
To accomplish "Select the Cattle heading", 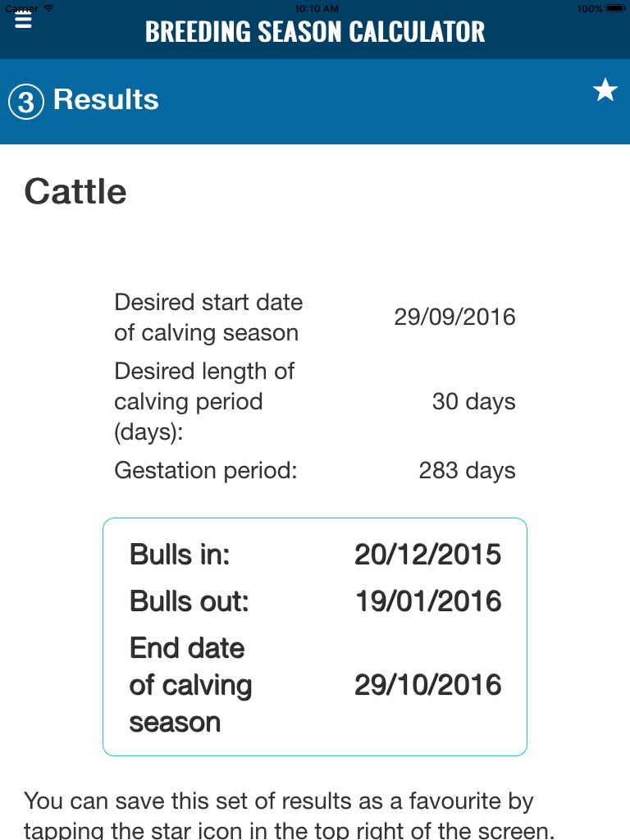I will tap(75, 192).
